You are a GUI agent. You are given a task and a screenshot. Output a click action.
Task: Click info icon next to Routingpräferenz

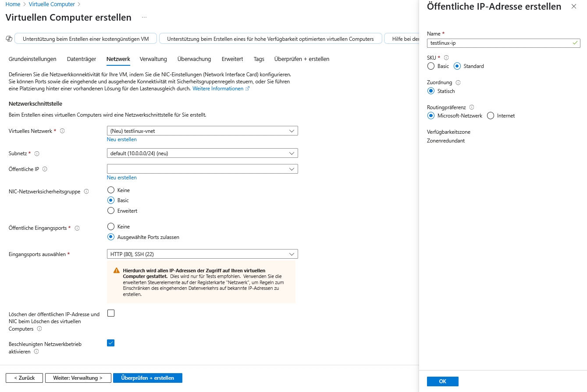[x=472, y=107]
